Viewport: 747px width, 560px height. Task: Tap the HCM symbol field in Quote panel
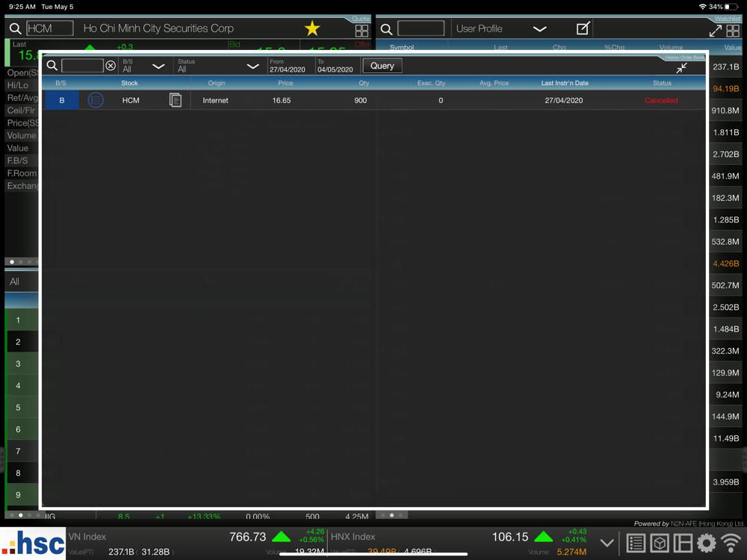pos(49,28)
